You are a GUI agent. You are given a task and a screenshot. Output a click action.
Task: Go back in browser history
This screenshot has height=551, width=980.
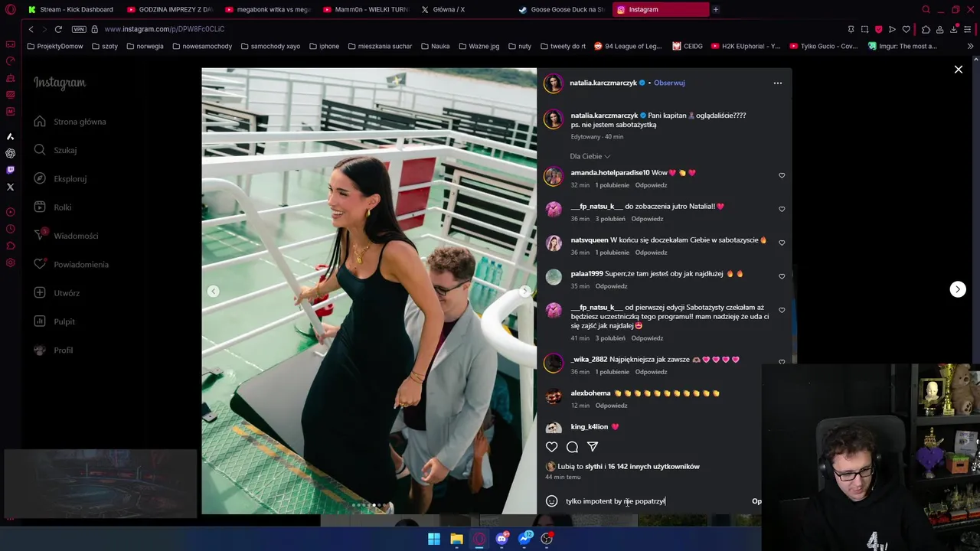coord(31,29)
